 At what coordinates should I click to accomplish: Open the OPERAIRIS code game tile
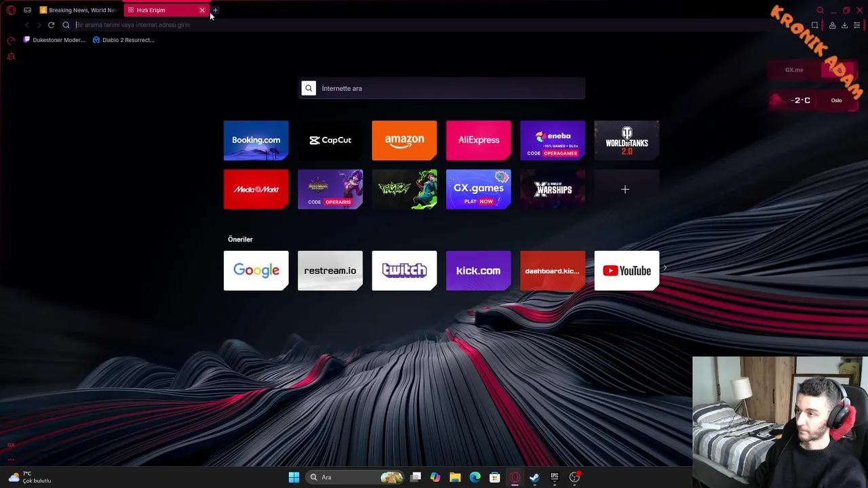point(330,189)
